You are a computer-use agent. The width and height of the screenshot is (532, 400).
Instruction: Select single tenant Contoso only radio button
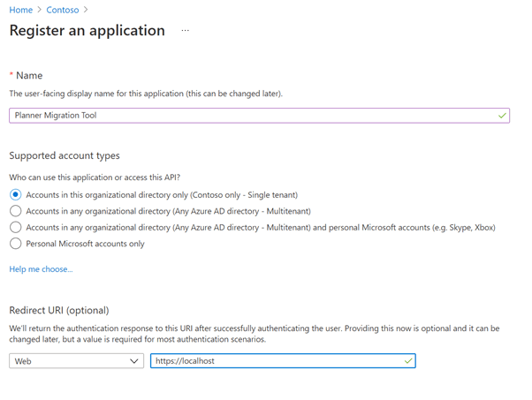click(15, 194)
